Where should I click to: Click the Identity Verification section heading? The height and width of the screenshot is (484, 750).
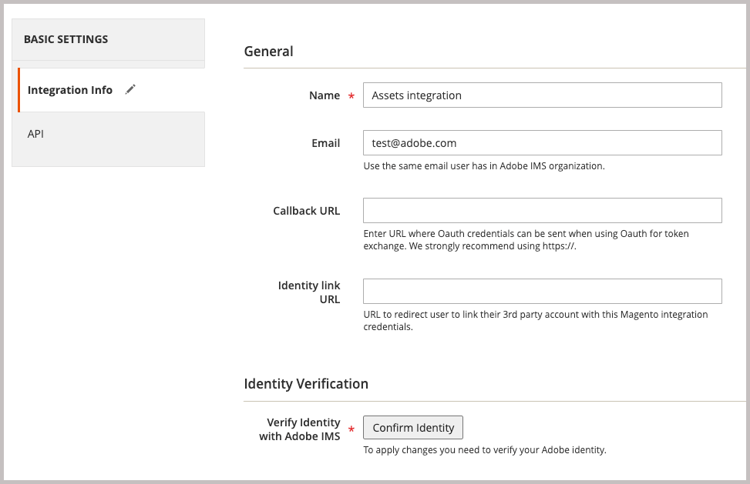tap(306, 383)
